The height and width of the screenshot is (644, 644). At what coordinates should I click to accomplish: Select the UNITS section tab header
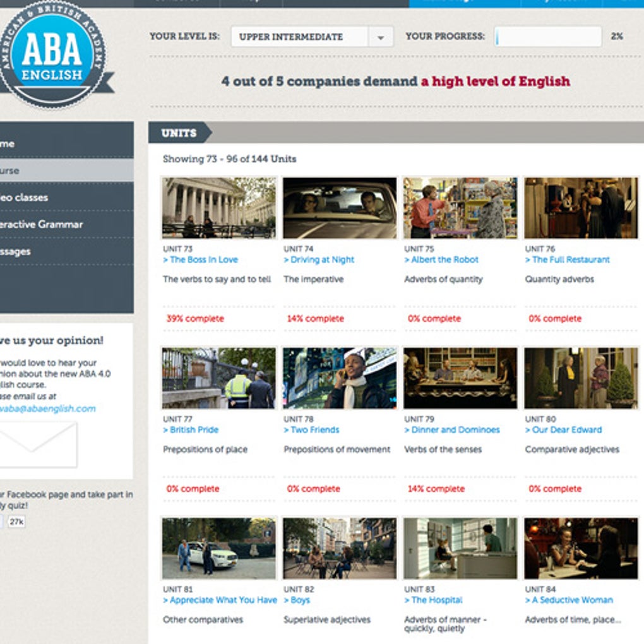click(179, 133)
